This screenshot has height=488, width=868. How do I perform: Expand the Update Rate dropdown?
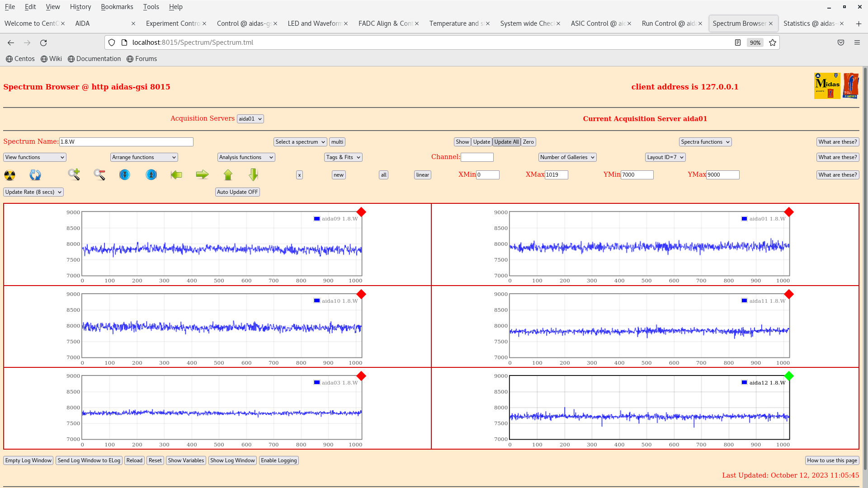(33, 192)
